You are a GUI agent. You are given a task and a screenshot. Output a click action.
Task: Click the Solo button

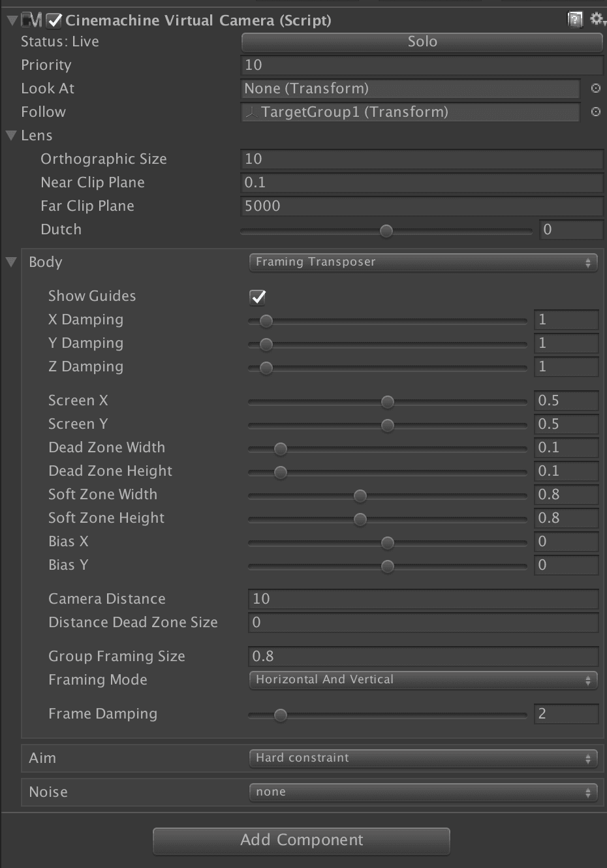422,42
